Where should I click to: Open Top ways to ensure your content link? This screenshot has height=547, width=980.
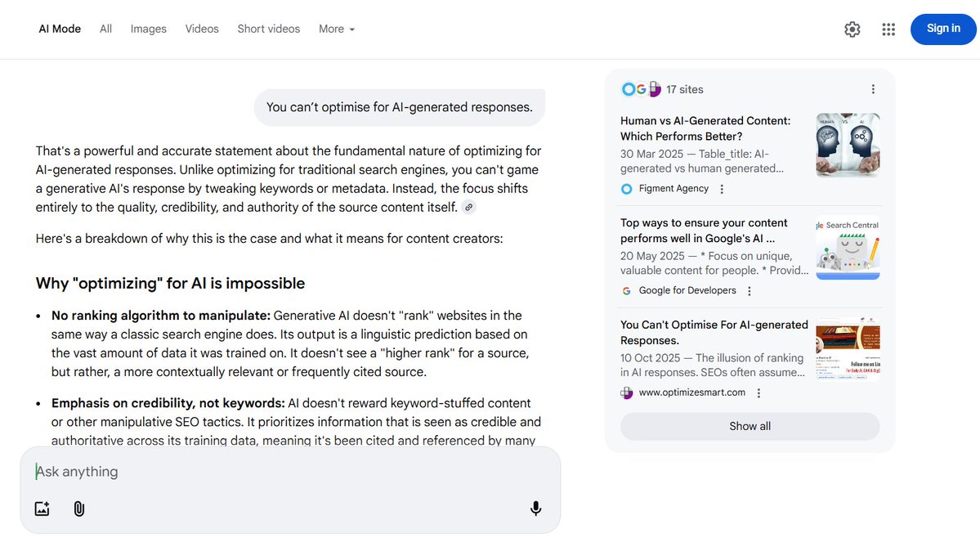click(x=704, y=231)
